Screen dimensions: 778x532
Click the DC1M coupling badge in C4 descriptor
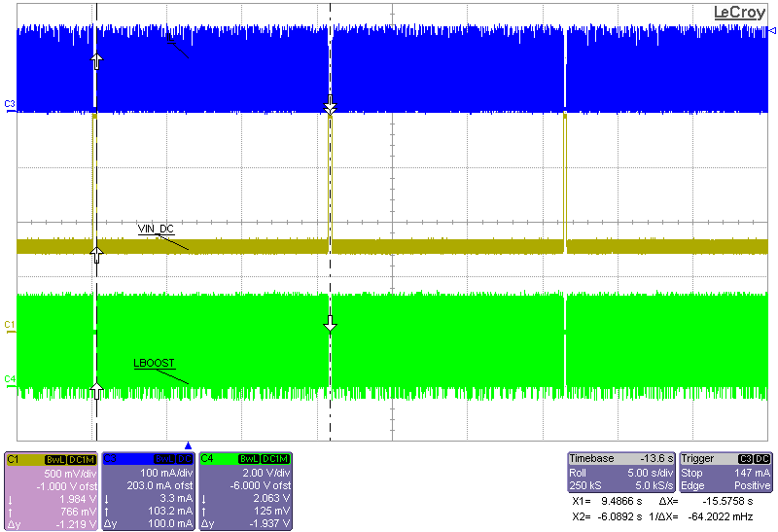275,459
